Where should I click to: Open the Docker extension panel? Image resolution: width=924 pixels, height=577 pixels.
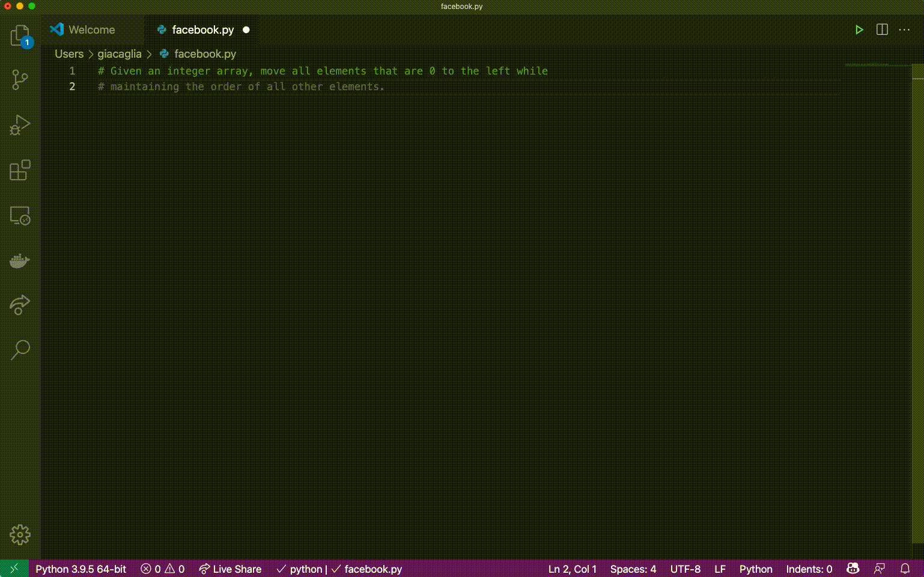(x=20, y=260)
